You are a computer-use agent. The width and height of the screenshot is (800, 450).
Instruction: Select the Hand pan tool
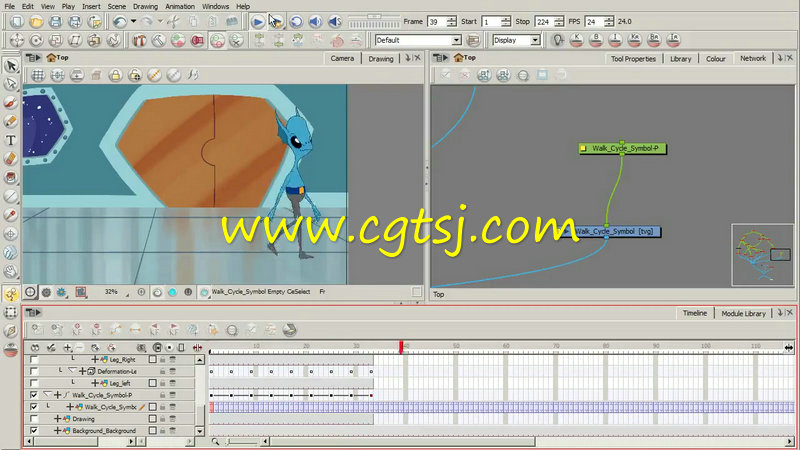point(11,271)
